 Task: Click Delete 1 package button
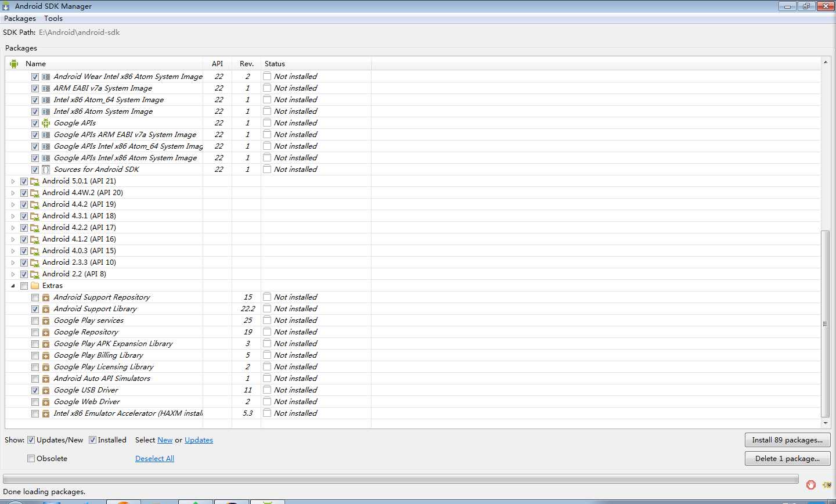click(787, 459)
